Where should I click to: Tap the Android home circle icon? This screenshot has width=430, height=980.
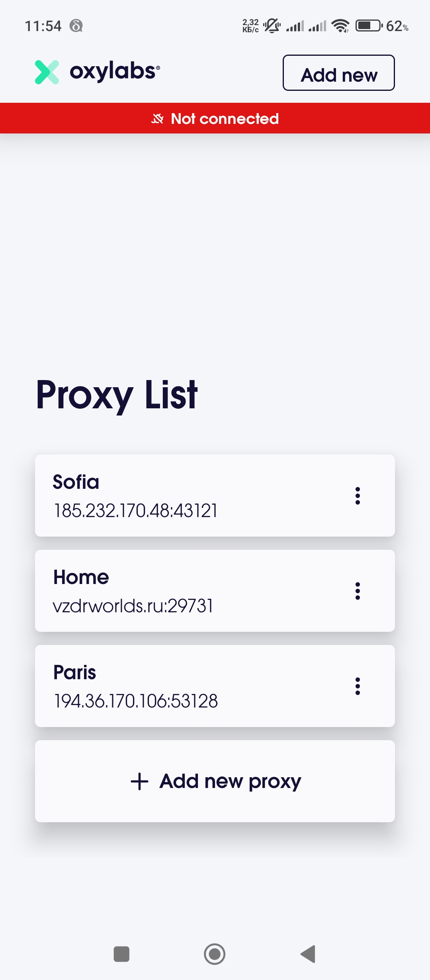coord(215,954)
